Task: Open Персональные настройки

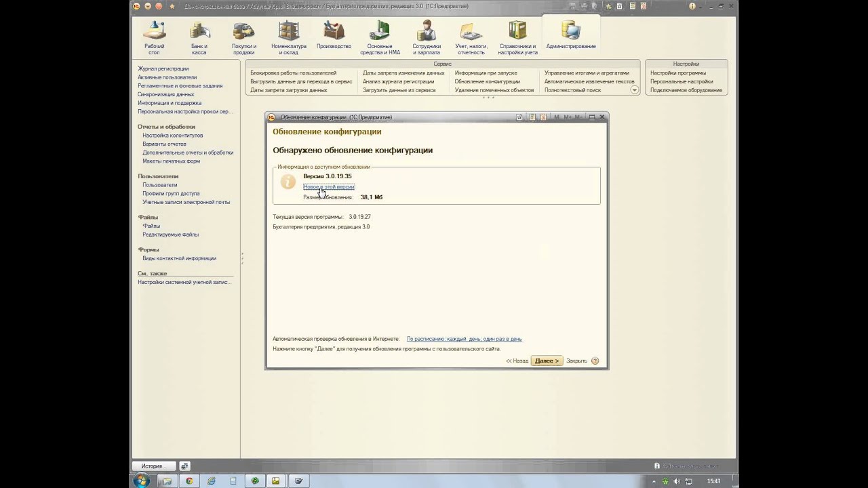Action: point(682,81)
